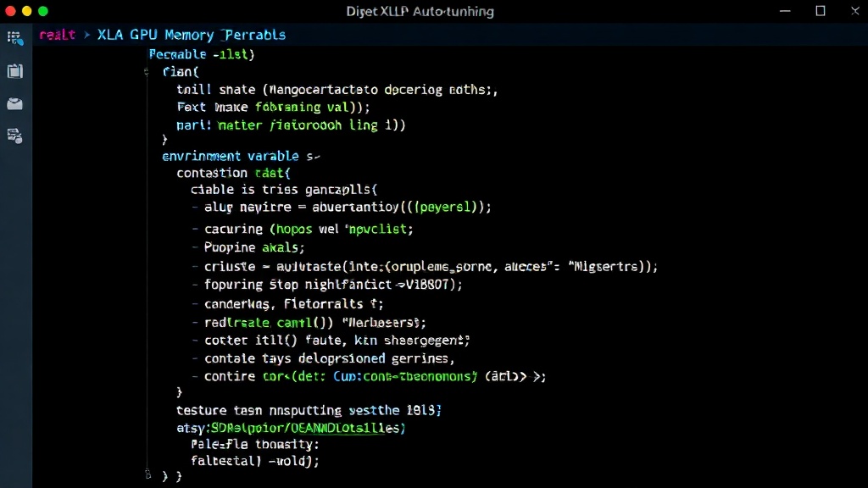Click the line starting 'cacuring (hopos'
This screenshot has width=868, height=488.
point(309,229)
